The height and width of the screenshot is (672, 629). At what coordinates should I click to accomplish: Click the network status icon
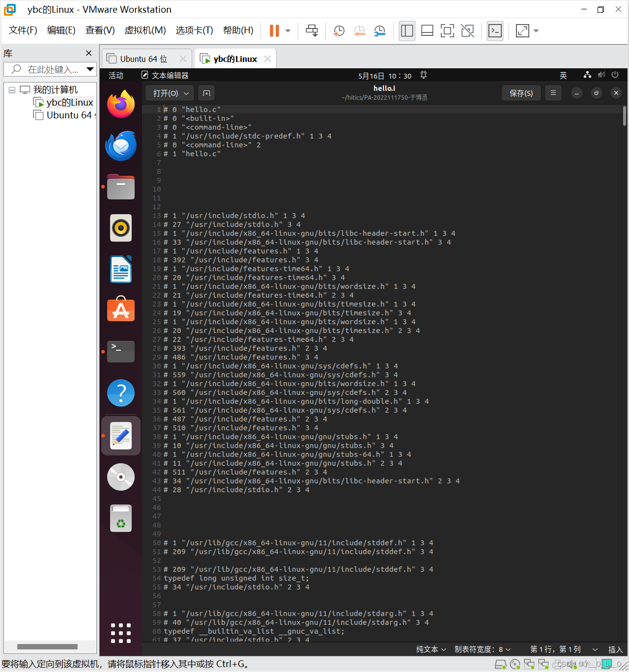587,75
